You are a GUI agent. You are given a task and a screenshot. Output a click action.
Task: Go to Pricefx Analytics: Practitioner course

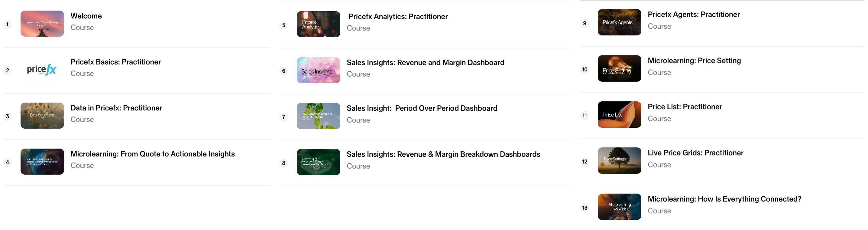point(398,17)
